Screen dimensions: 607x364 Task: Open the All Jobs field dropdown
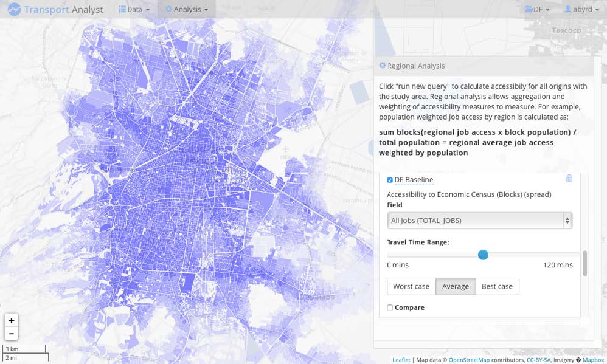tap(480, 221)
